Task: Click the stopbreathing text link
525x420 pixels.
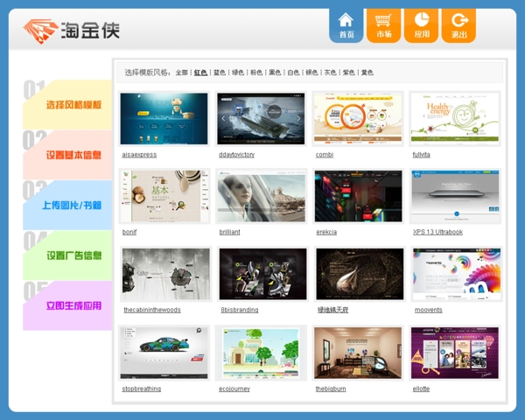Action: point(141,388)
